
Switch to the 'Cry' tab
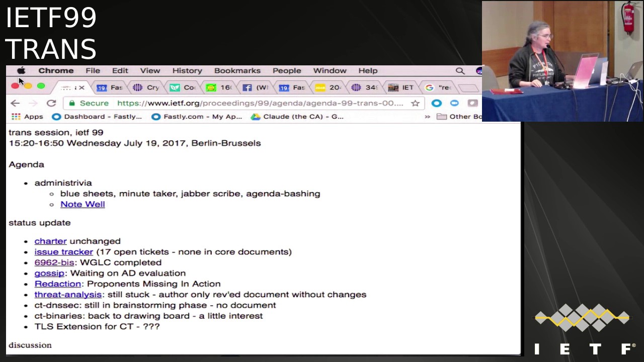(146, 87)
